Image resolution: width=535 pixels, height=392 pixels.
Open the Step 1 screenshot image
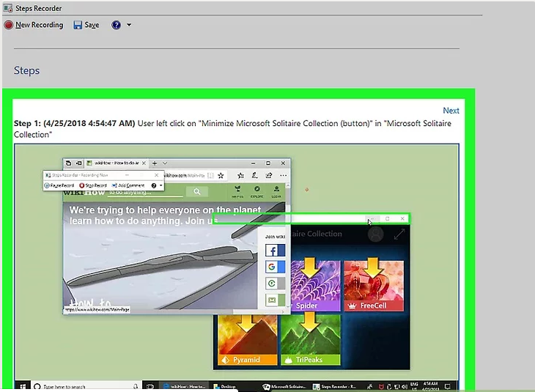point(237,267)
